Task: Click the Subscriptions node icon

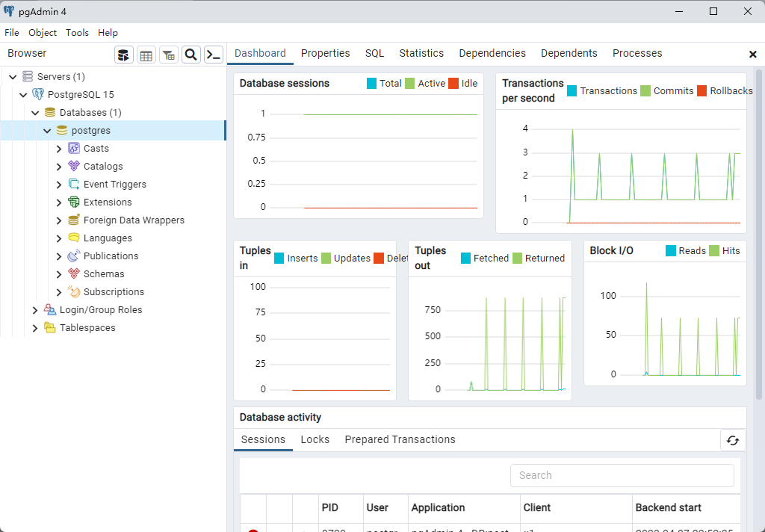Action: 74,292
